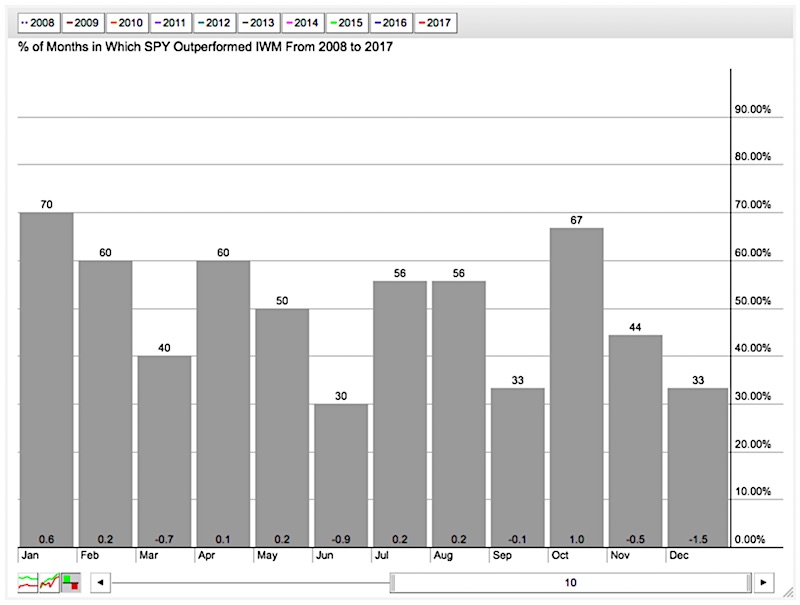Click the "20.00%" y-axis label
The image size is (800, 605).
tap(753, 444)
